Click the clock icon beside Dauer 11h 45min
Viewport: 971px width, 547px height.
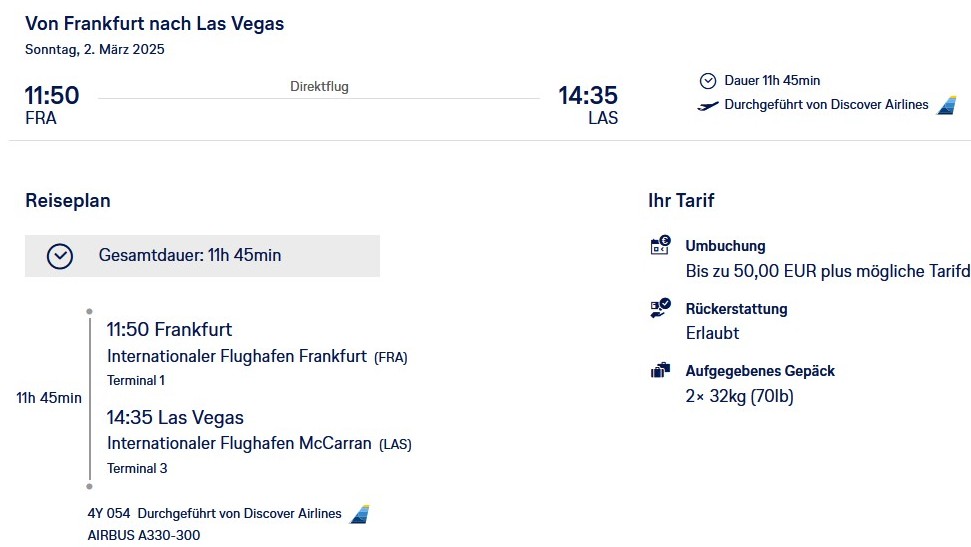708,81
